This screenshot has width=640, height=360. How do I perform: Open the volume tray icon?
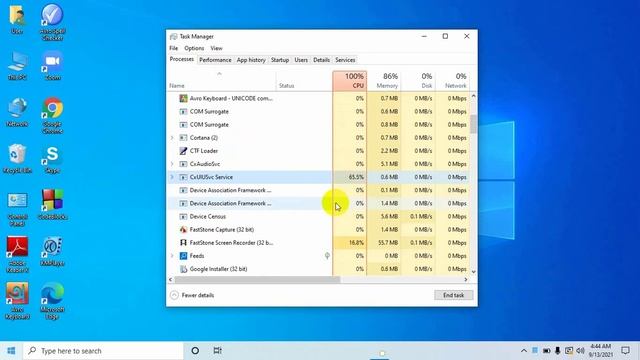pyautogui.click(x=580, y=351)
